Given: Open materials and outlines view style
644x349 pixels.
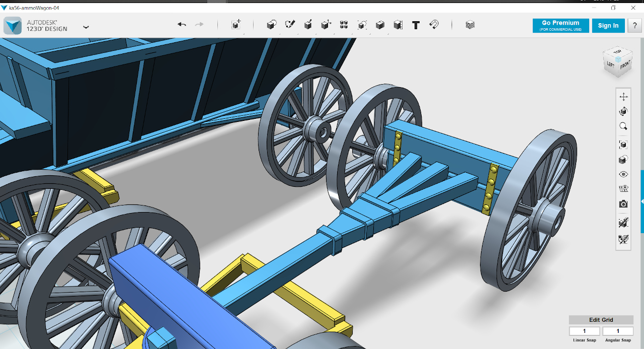Looking at the screenshot, I should pos(623,160).
